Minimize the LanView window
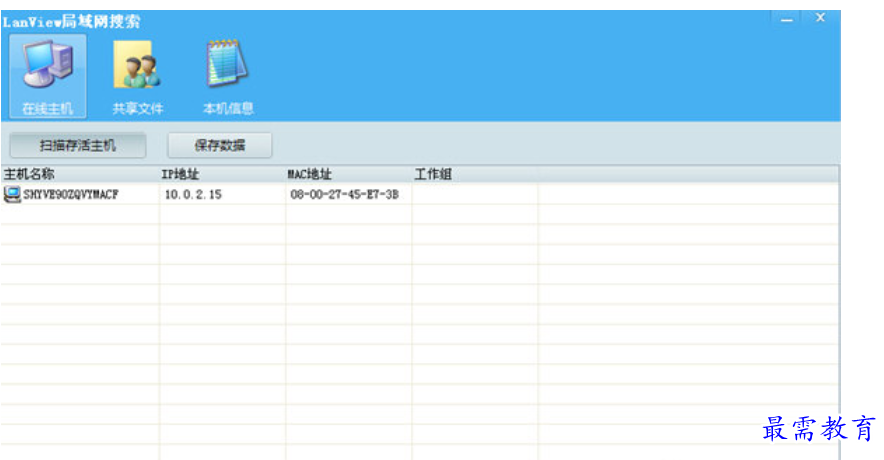The height and width of the screenshot is (460, 884). 787,20
